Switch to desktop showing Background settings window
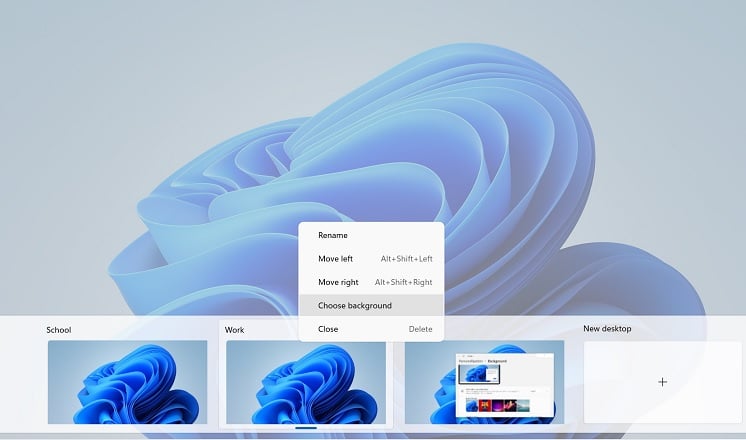Image resolution: width=746 pixels, height=440 pixels. (x=484, y=382)
